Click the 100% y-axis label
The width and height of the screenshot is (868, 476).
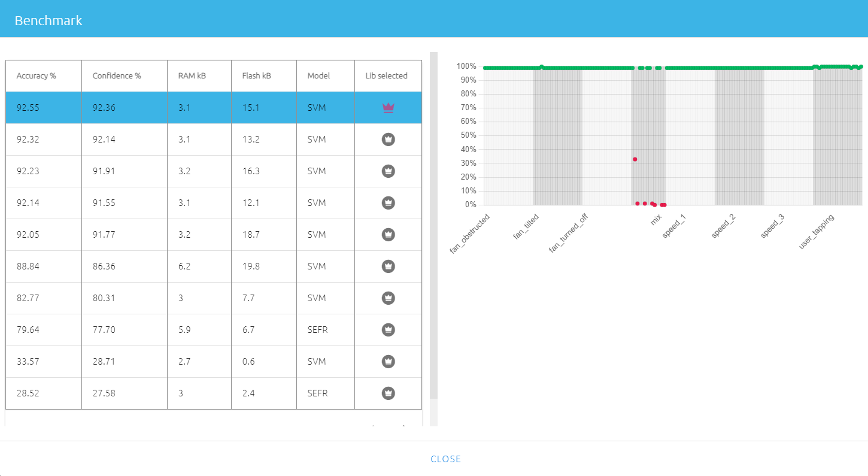(466, 66)
